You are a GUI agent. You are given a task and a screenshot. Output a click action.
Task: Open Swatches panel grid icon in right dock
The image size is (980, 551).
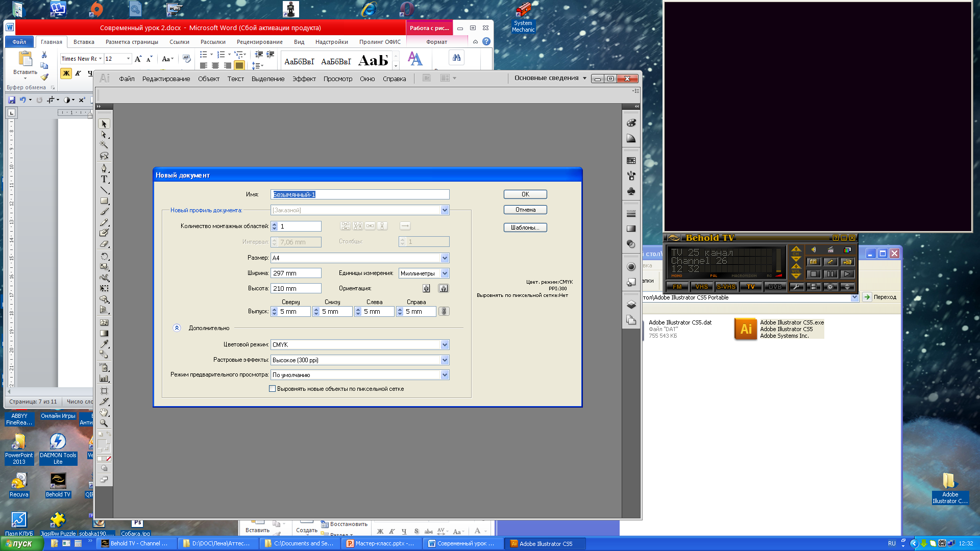coord(631,160)
